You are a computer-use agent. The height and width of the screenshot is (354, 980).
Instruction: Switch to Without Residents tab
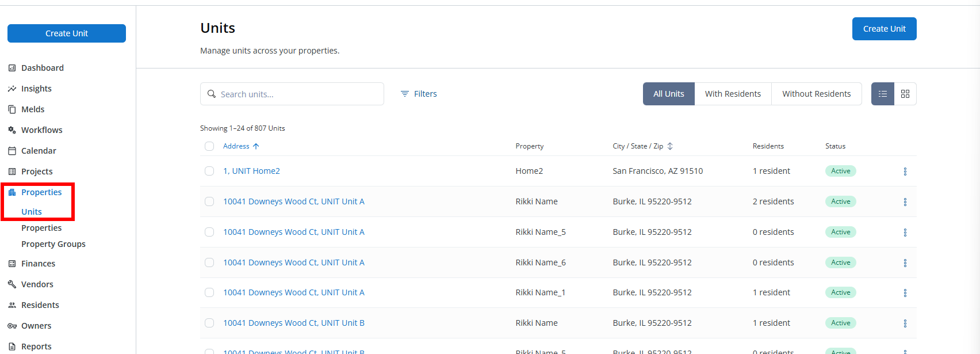click(816, 94)
